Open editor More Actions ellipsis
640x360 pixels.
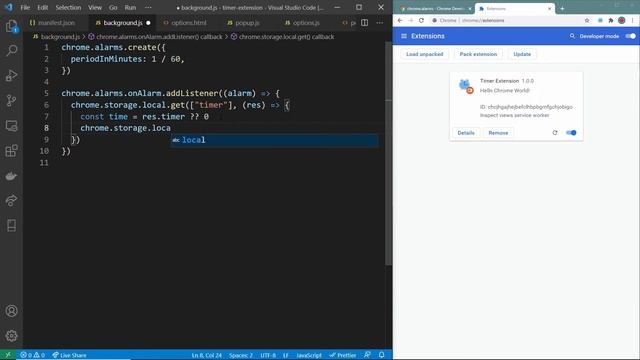coord(380,23)
